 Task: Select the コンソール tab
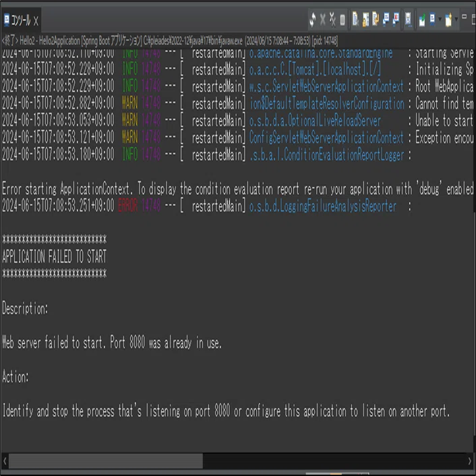(21, 21)
